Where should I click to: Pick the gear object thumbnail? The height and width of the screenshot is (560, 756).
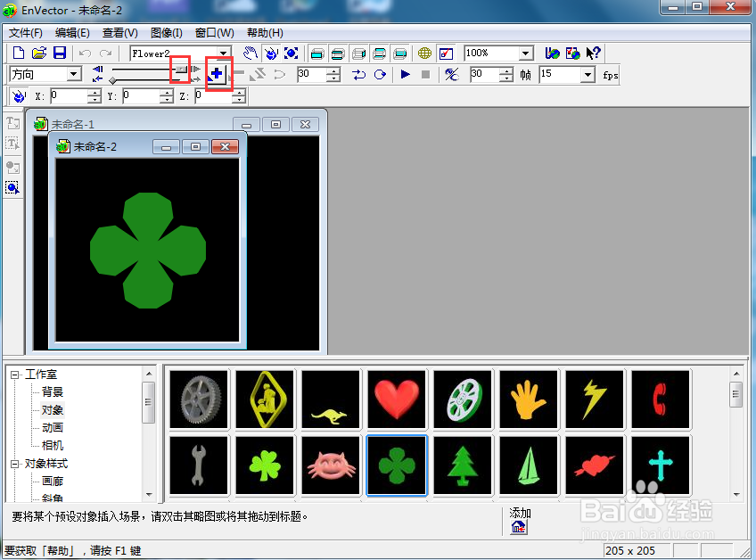tap(199, 399)
